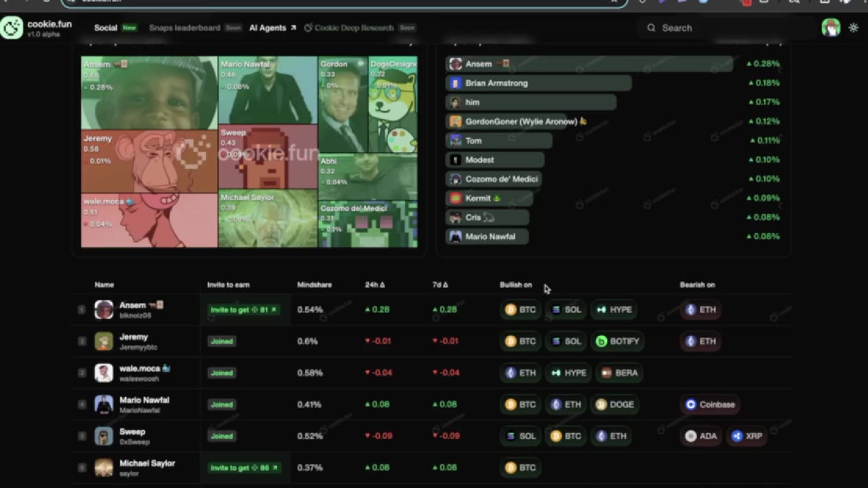Click the Cris bar in gainers list
Viewport: 868px width, 488px height.
pos(487,218)
